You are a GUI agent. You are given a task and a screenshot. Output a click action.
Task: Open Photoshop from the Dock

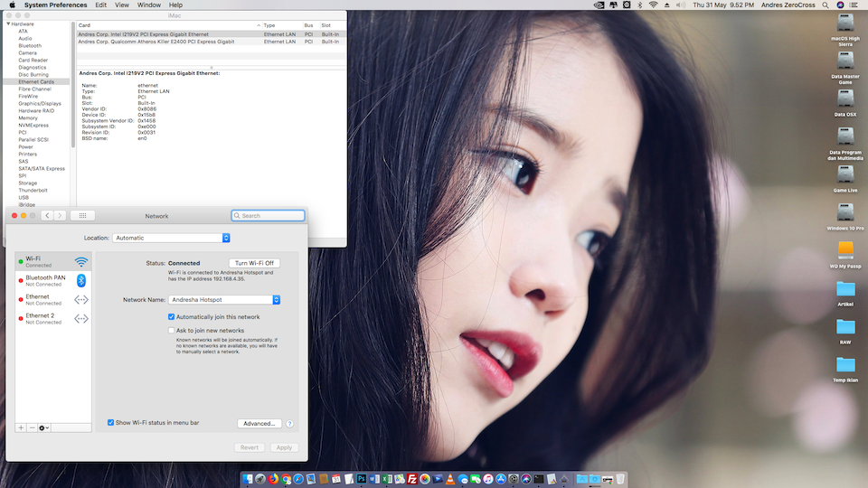click(x=361, y=479)
